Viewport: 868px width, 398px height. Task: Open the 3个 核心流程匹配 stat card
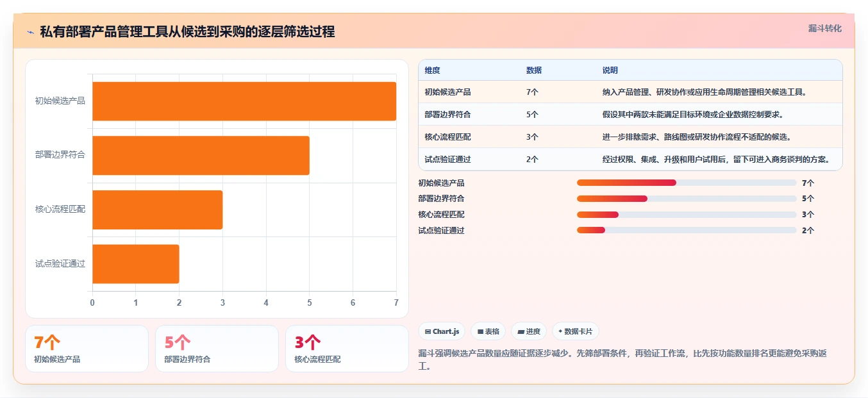pyautogui.click(x=347, y=349)
